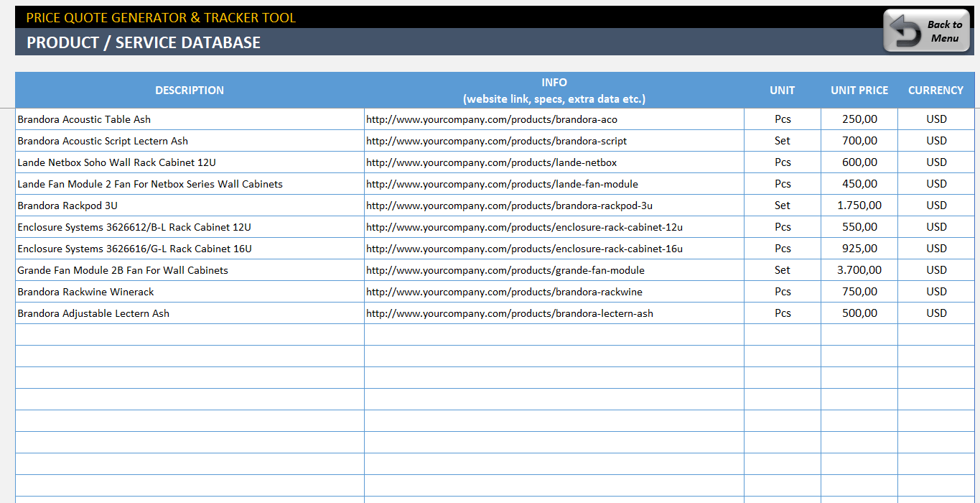Select the Brandora Adjustable Lectern Ash cell

pos(190,313)
